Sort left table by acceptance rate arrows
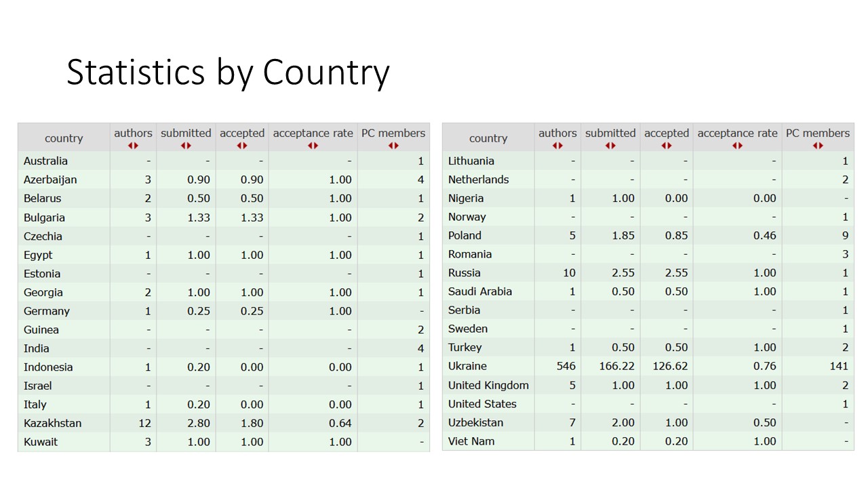 click(313, 146)
